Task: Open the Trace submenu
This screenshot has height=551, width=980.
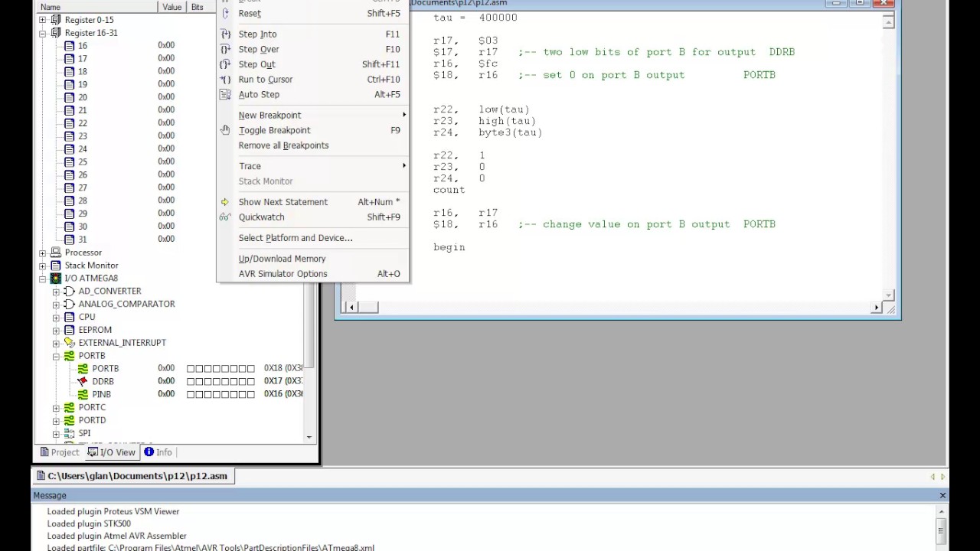Action: click(313, 166)
